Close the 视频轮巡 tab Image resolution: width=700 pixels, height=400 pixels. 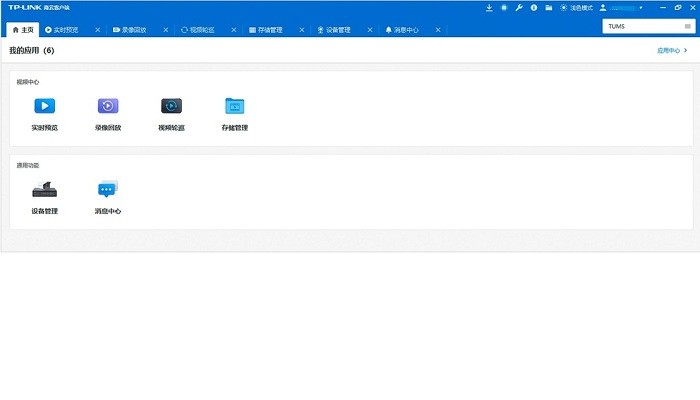click(x=234, y=30)
